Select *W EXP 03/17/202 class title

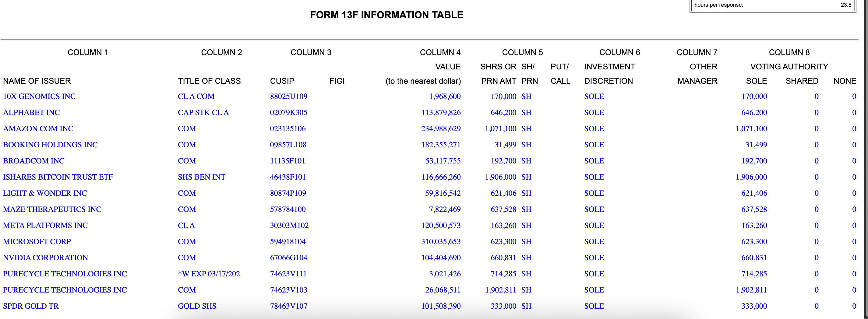point(209,274)
